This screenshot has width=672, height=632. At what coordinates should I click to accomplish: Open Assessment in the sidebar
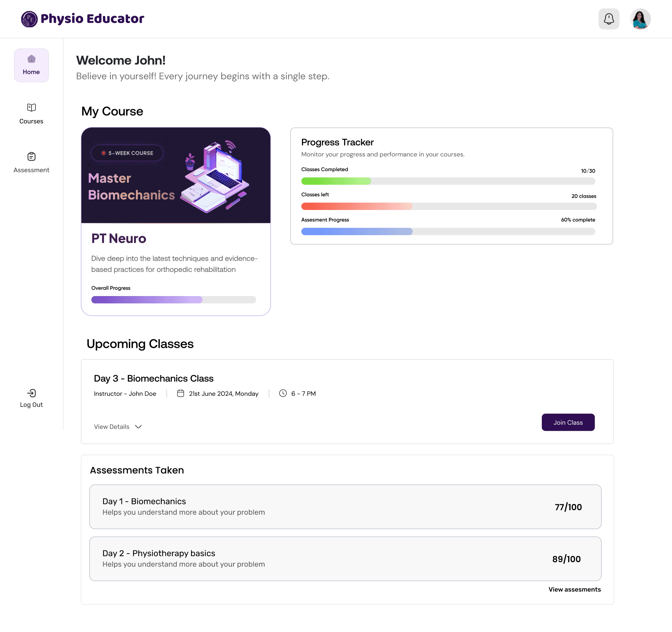tap(31, 163)
